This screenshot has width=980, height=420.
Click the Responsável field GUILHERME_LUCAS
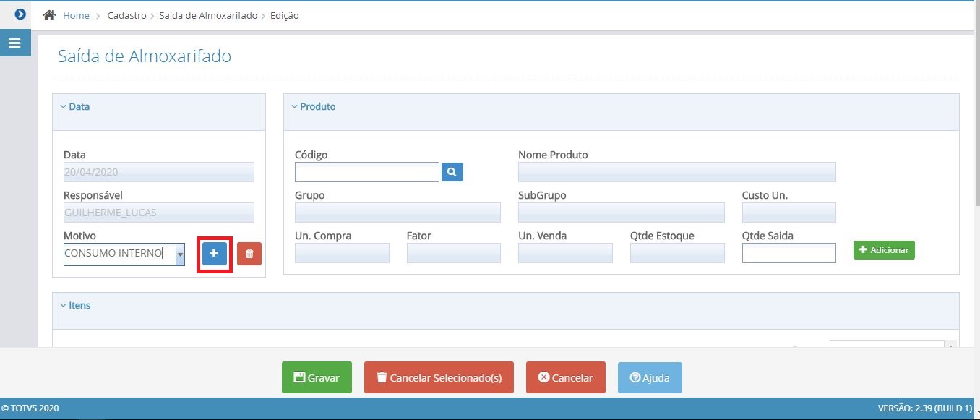[159, 213]
